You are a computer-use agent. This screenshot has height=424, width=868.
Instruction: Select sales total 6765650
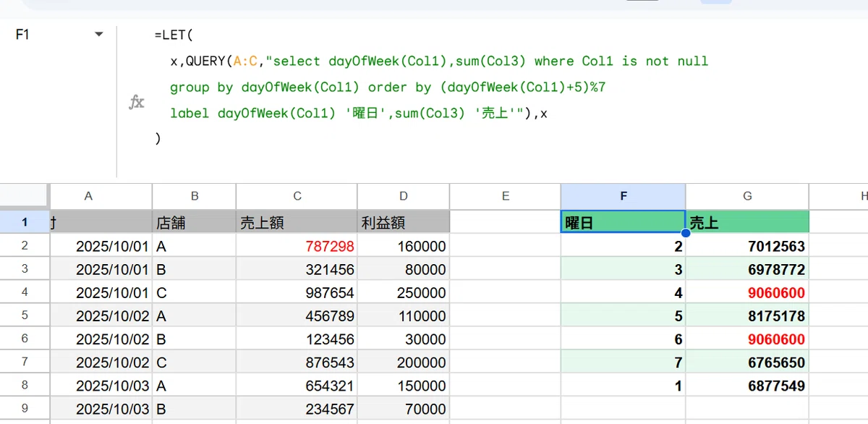click(x=747, y=362)
